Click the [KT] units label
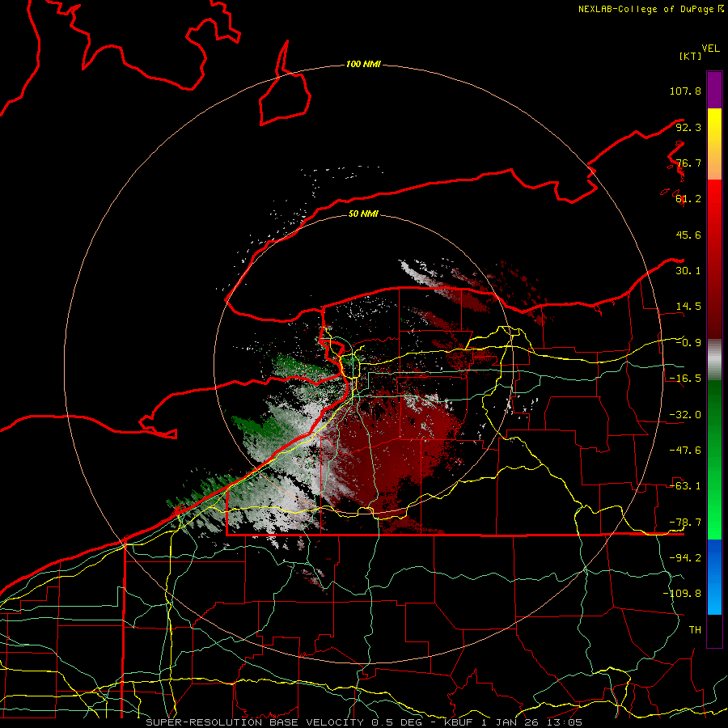 tap(690, 56)
